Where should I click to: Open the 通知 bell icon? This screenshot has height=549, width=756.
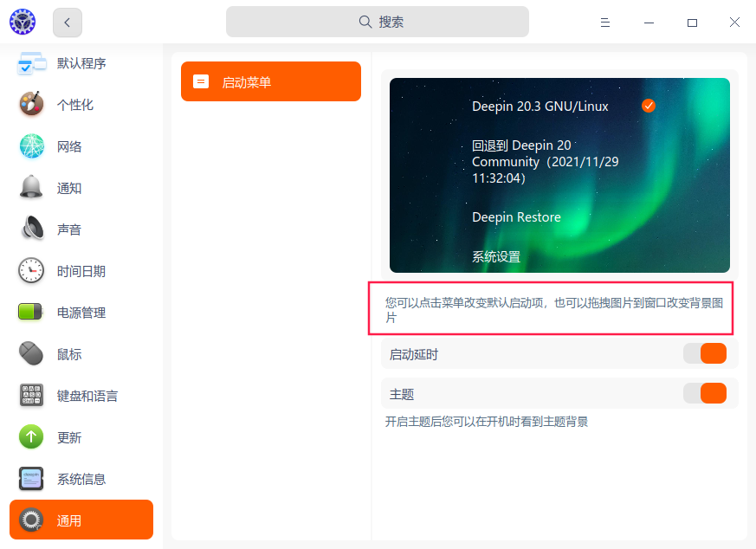31,188
